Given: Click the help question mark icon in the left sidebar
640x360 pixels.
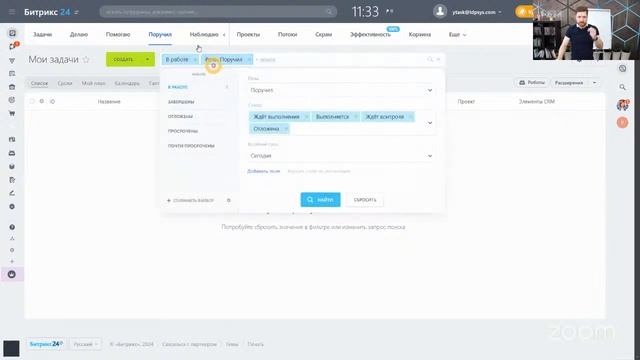Looking at the screenshot, I should [12, 227].
